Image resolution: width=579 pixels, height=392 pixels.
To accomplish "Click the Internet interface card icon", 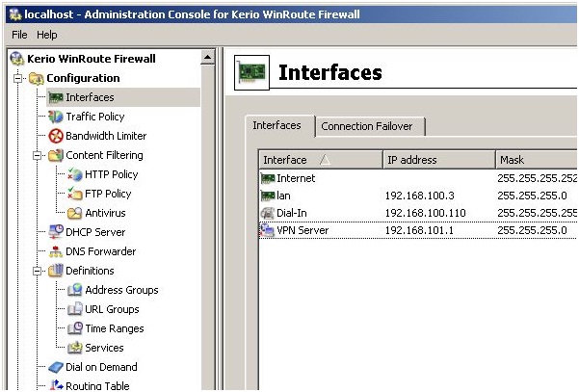I will [268, 178].
